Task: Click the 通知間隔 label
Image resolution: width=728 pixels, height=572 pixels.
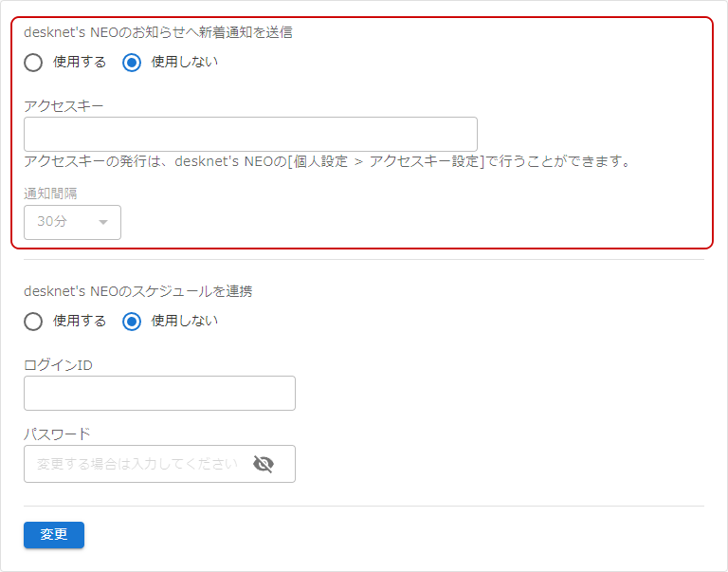Action: tap(50, 194)
